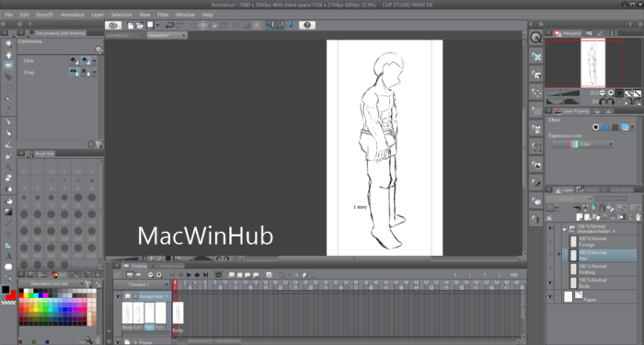Toggle loop playback button
The height and width of the screenshot is (345, 644).
pyautogui.click(x=219, y=275)
